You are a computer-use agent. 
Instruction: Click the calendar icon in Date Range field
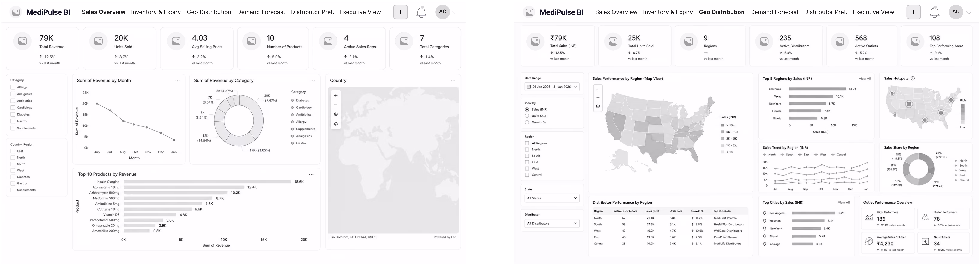point(529,87)
